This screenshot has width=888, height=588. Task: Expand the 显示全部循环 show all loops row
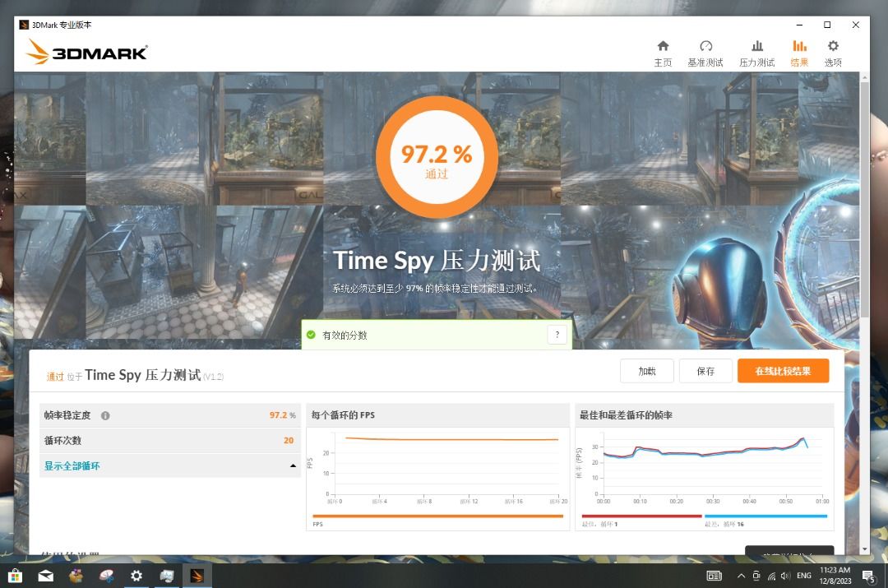click(169, 465)
